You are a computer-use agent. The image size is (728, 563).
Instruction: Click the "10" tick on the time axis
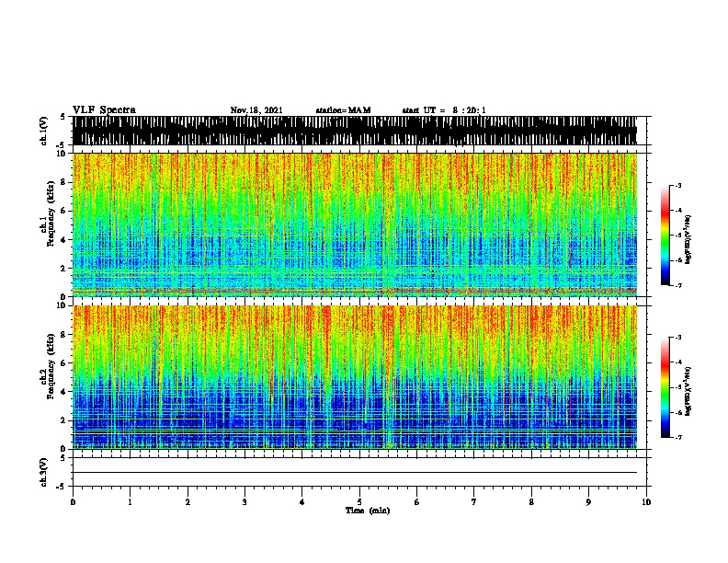pyautogui.click(x=646, y=502)
